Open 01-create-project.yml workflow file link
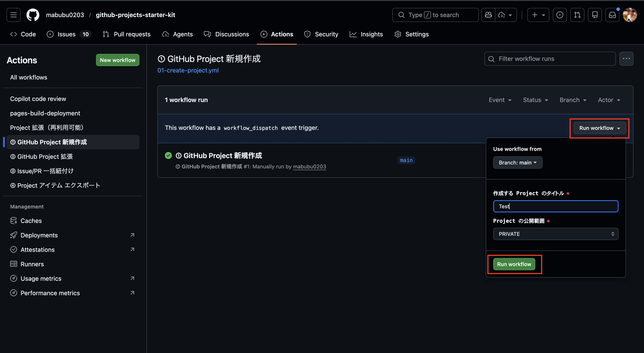 click(188, 71)
